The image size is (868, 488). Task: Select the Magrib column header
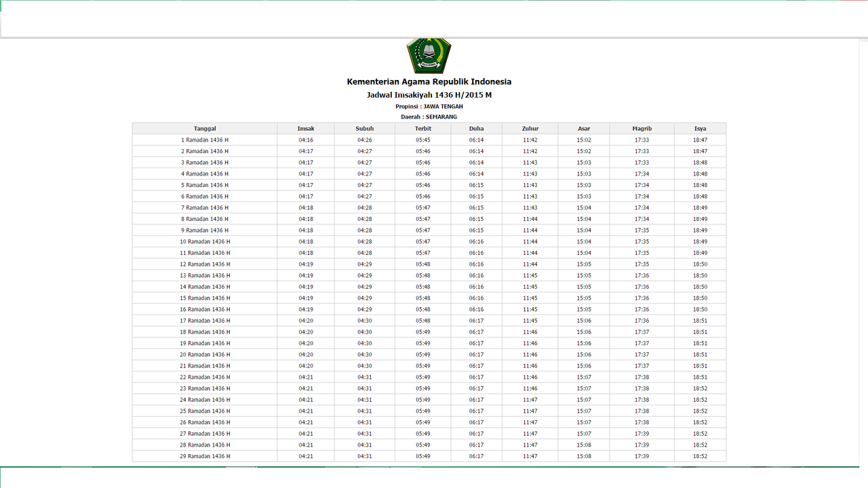click(642, 129)
